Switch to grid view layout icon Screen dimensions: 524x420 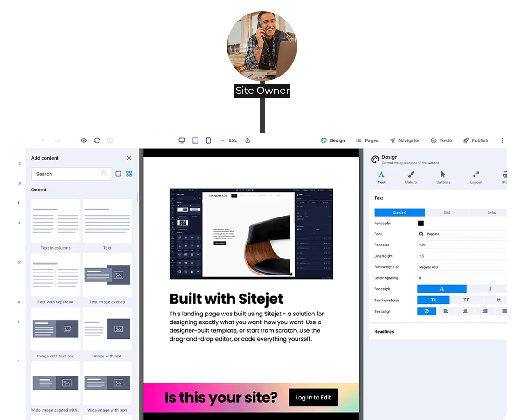pyautogui.click(x=129, y=174)
